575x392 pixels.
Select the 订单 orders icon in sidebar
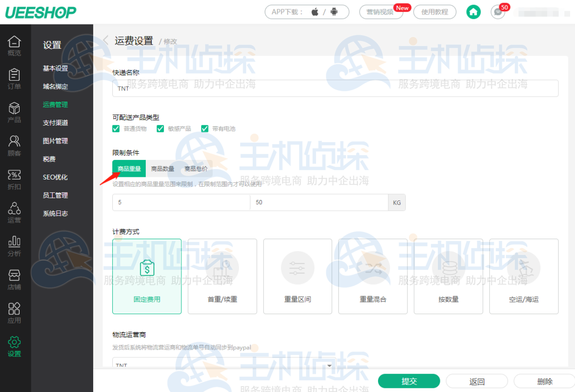15,79
